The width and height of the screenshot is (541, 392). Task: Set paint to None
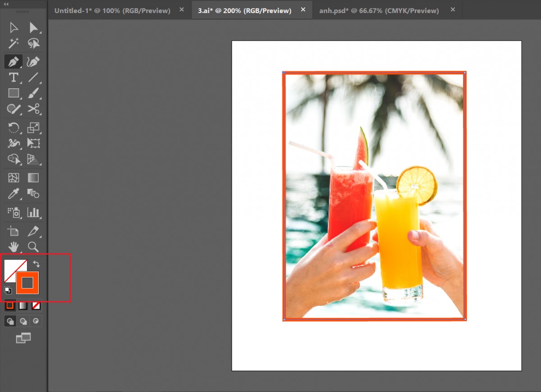tap(36, 306)
